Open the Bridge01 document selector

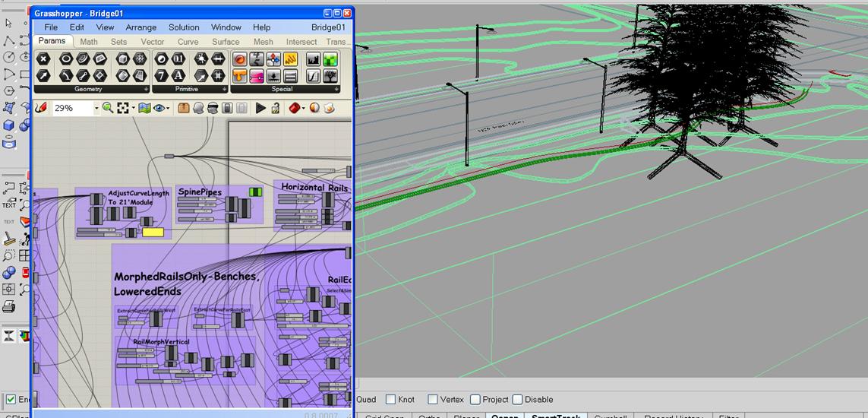point(328,27)
